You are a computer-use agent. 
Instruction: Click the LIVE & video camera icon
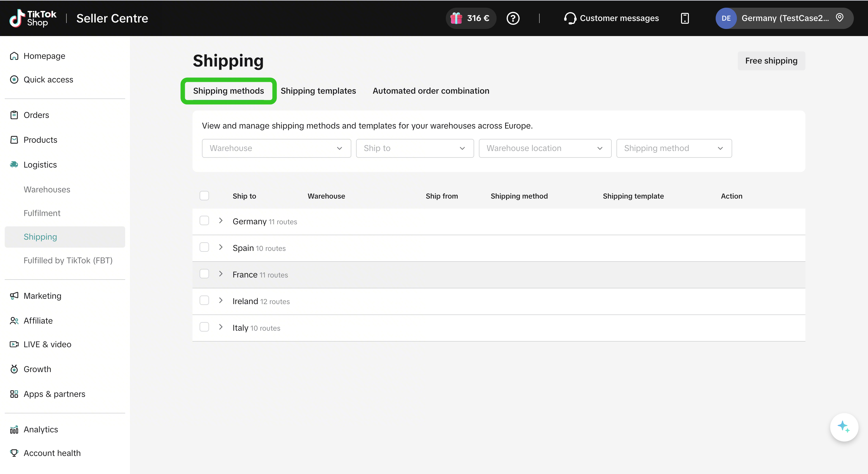(14, 345)
